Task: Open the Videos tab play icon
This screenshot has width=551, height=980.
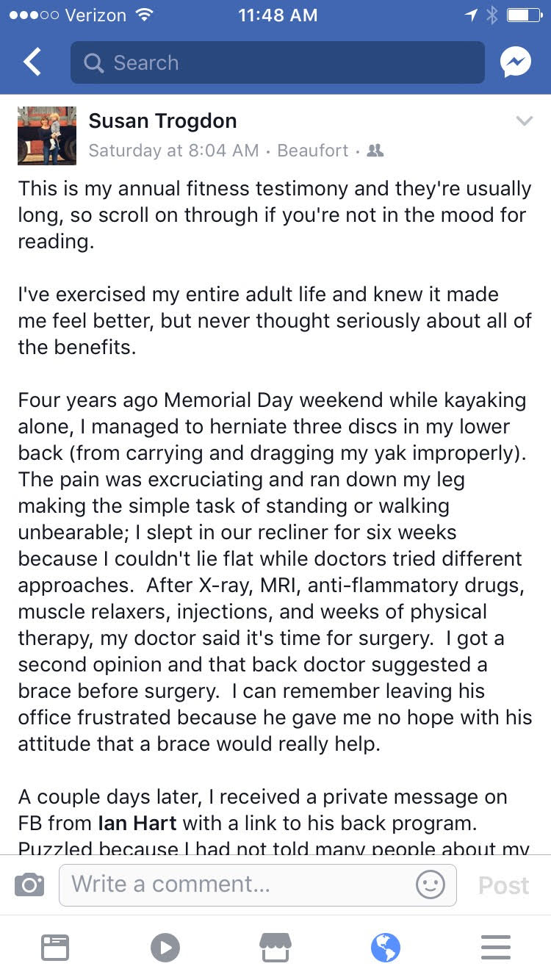Action: pos(165,948)
